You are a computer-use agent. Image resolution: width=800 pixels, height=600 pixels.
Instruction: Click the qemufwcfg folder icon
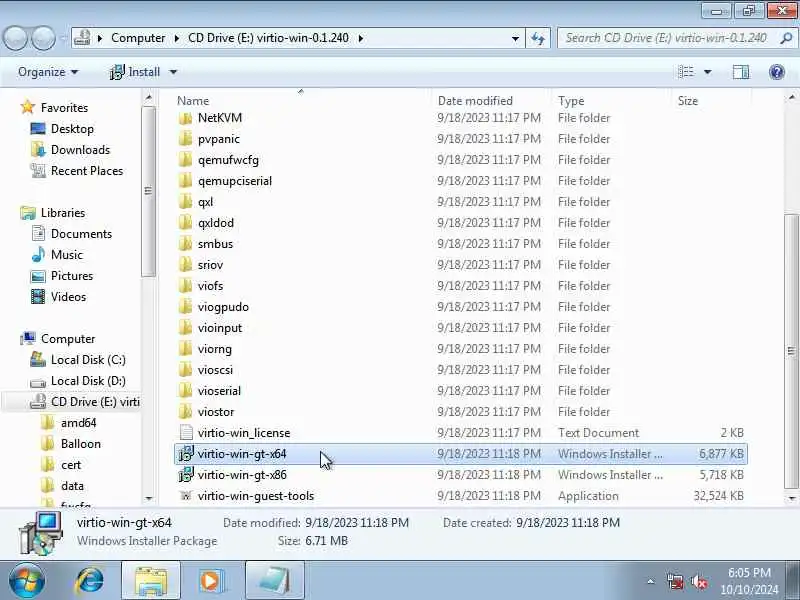[x=186, y=160]
